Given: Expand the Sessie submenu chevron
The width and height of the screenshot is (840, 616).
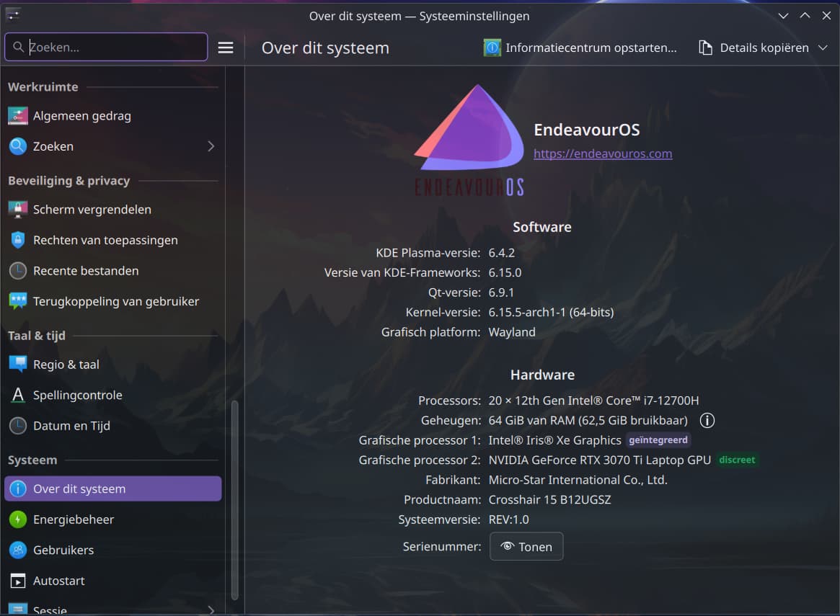Looking at the screenshot, I should point(211,610).
